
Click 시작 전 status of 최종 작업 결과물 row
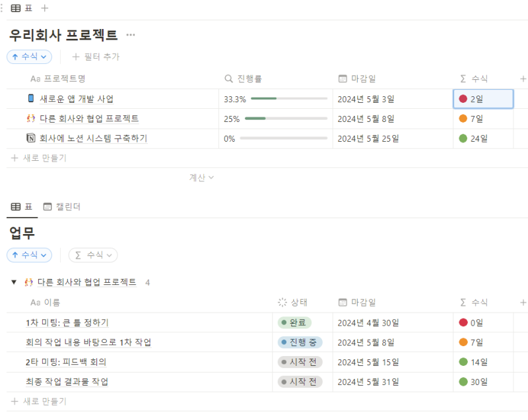coord(300,382)
